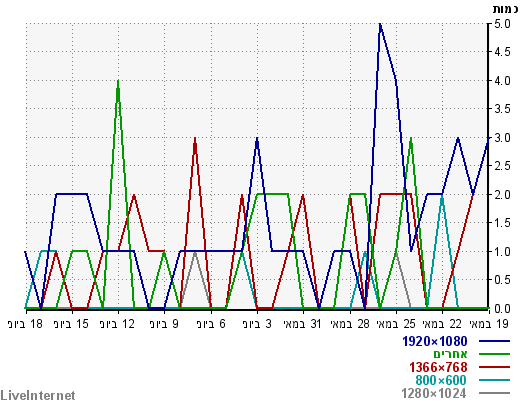
Task: Click the 0.5 y-axis value
Action: [502, 280]
